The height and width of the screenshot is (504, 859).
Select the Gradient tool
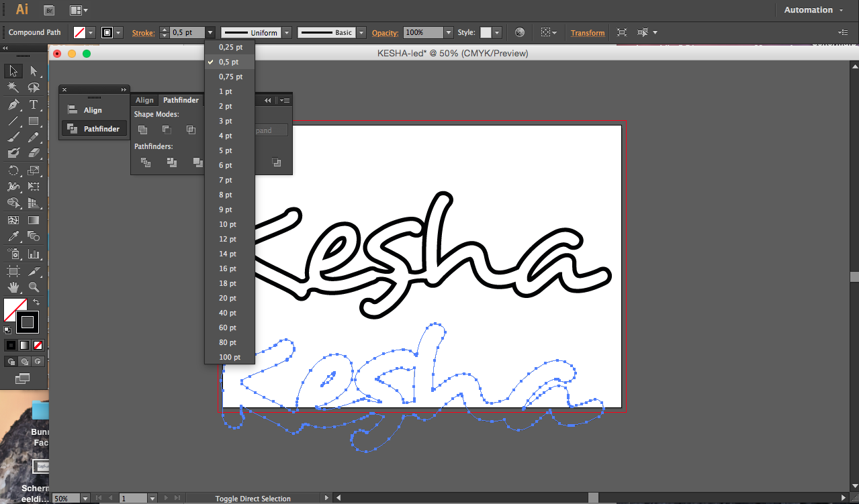click(34, 220)
